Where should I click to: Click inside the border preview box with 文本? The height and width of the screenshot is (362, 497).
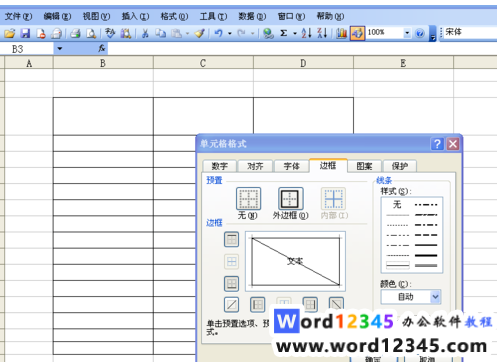click(295, 261)
